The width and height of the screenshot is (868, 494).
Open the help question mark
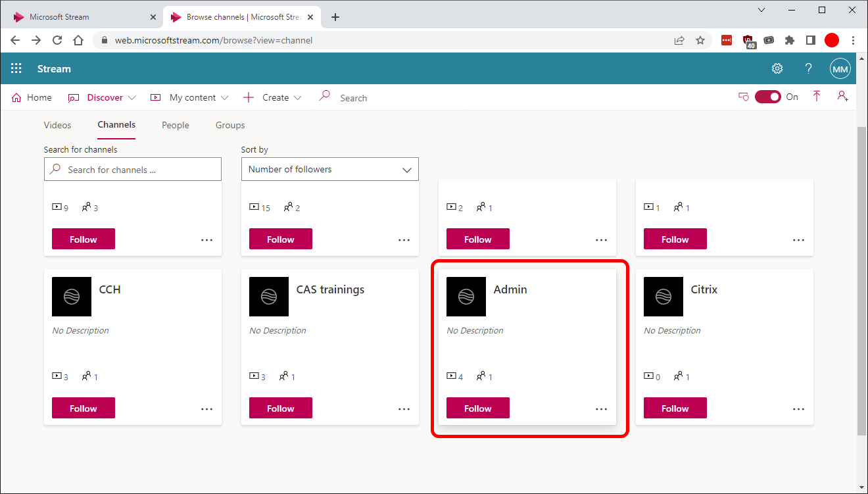point(809,68)
